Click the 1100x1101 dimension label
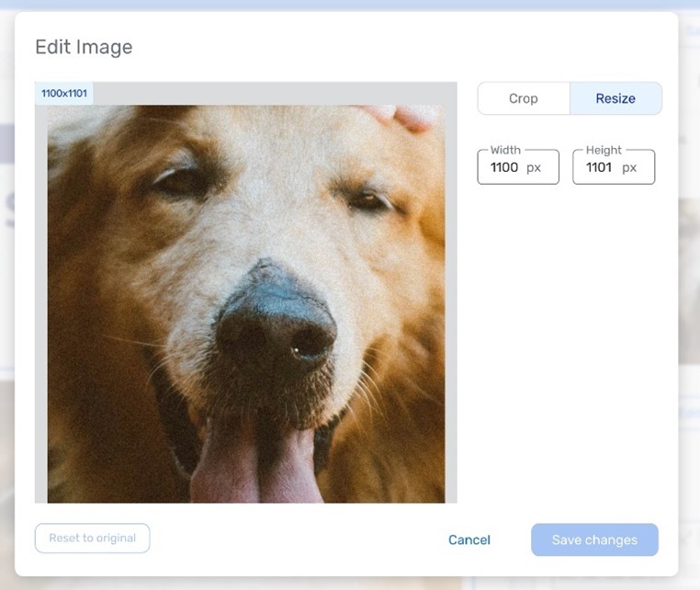This screenshot has width=700, height=590. [64, 94]
